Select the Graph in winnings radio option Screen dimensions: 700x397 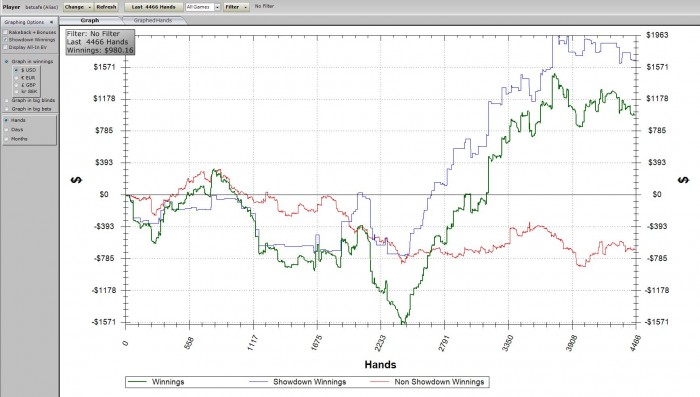pyautogui.click(x=6, y=61)
